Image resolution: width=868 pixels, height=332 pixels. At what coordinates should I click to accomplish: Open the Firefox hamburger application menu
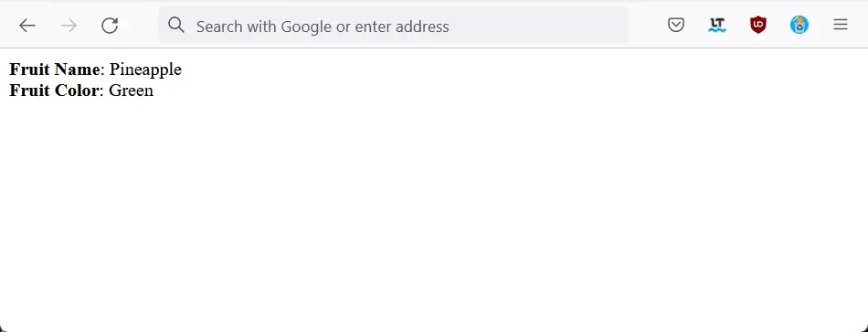(x=841, y=25)
